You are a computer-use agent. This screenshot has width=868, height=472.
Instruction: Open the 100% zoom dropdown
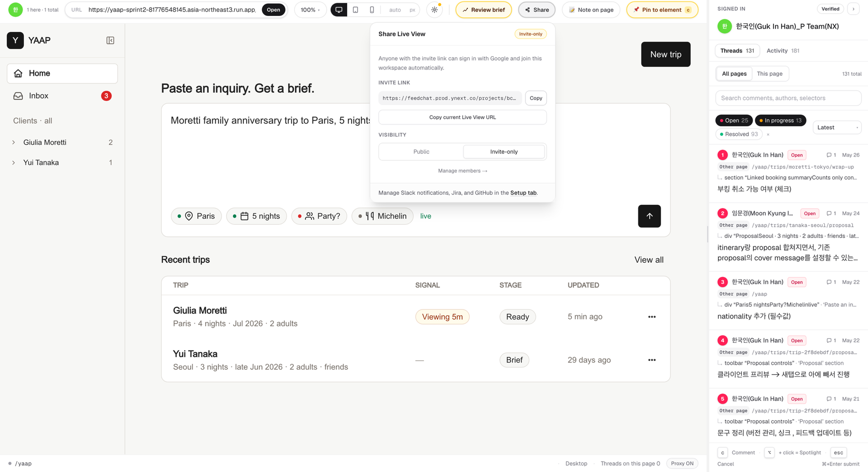click(310, 10)
